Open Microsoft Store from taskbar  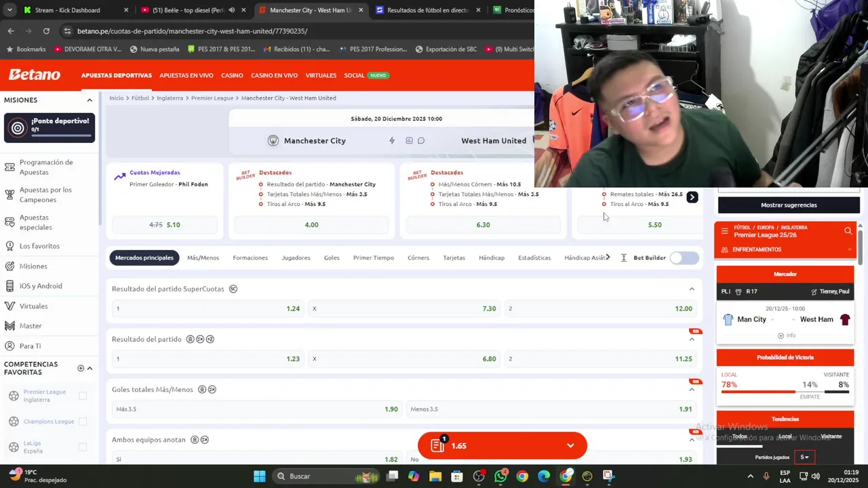(x=457, y=476)
